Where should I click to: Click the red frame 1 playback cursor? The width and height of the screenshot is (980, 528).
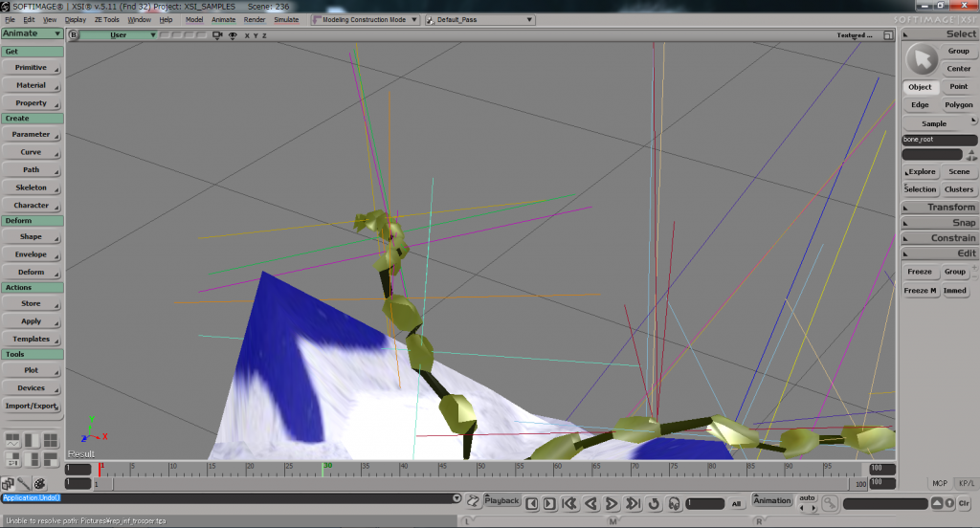100,469
